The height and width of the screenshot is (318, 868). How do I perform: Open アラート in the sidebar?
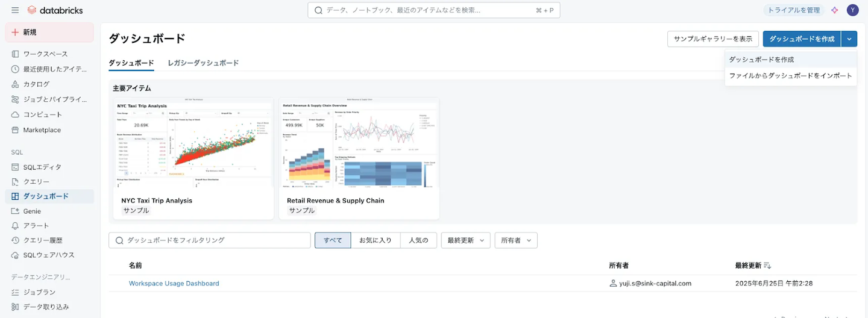[36, 226]
